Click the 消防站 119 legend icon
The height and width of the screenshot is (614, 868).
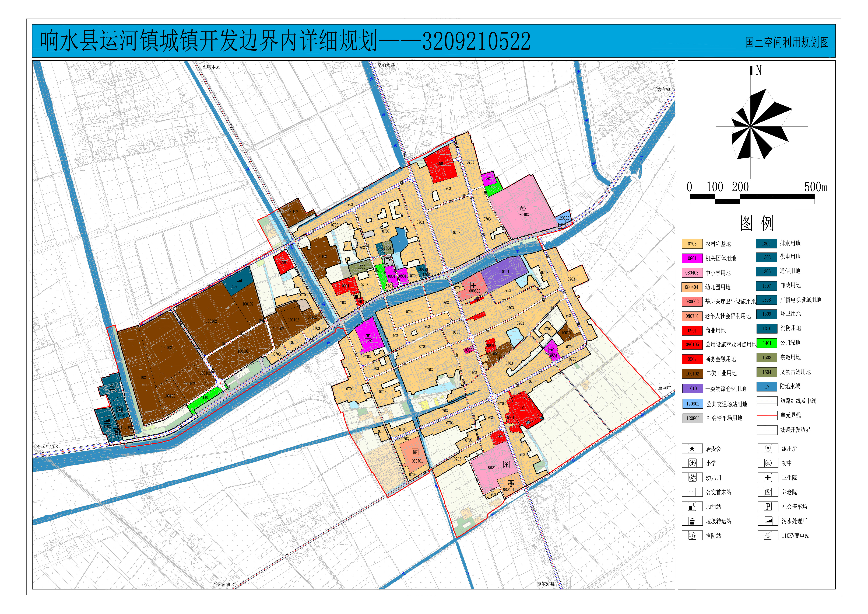pyautogui.click(x=692, y=535)
